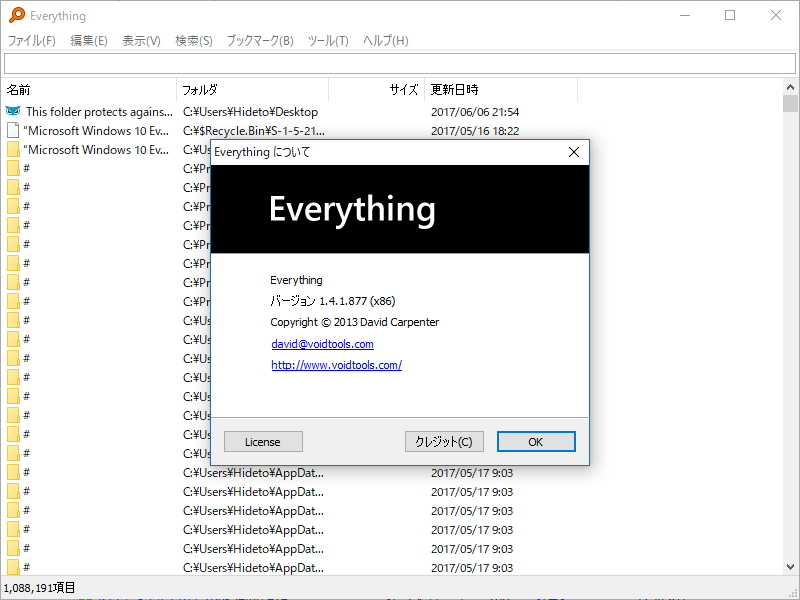Click OK to close the About dialog
800x600 pixels.
pos(536,441)
